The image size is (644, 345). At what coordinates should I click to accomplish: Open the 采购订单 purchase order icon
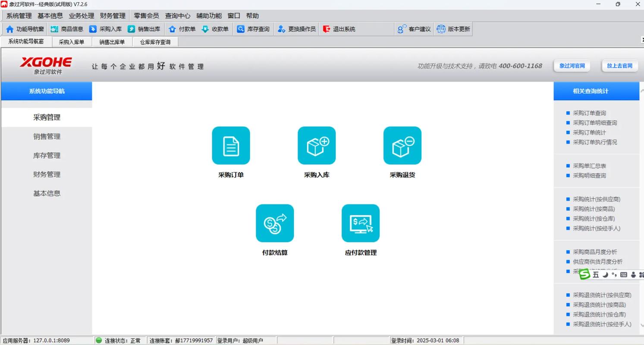pyautogui.click(x=231, y=146)
